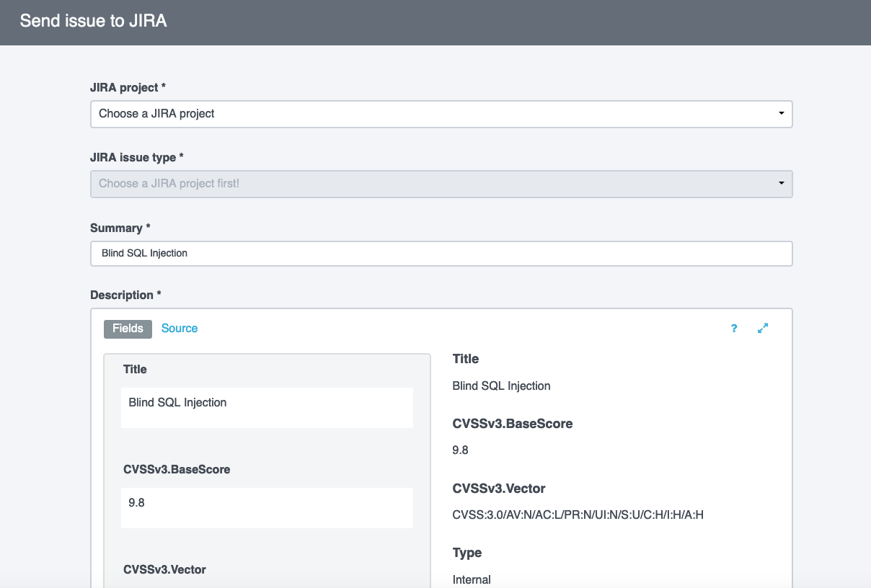Click the 'Send issue to JIRA' header title
871x588 pixels.
pyautogui.click(x=94, y=21)
